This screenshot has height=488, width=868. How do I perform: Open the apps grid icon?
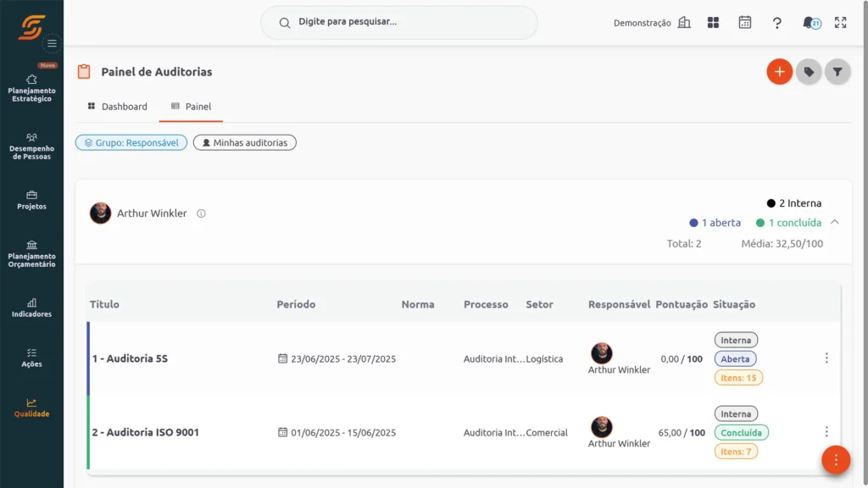coord(713,22)
